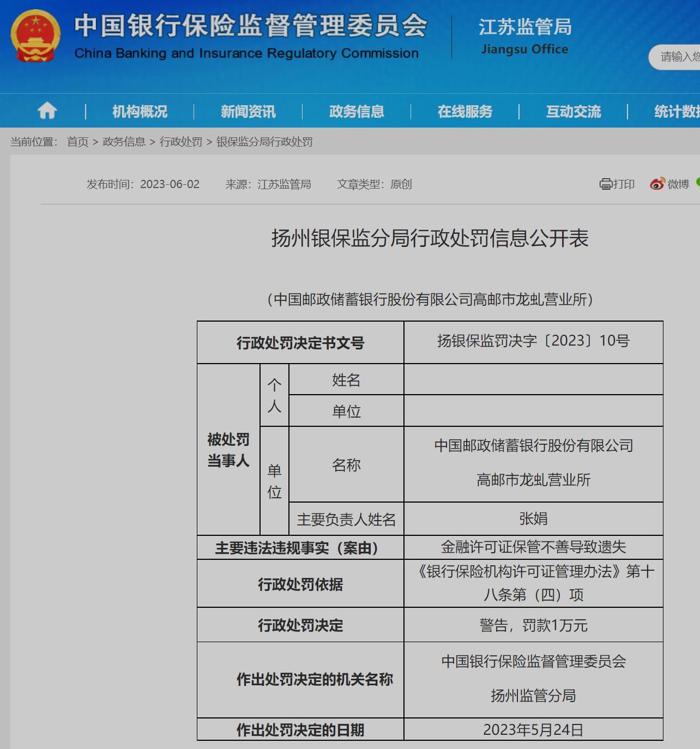Focus the search input field
Viewport: 700px width, 749px height.
[675, 57]
